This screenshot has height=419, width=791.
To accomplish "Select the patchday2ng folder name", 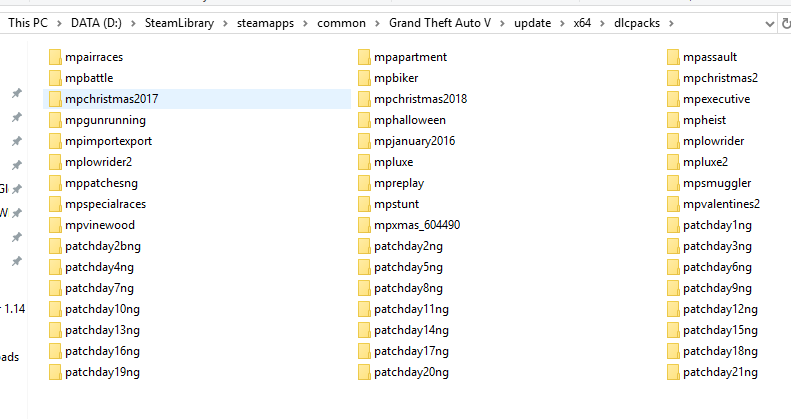I will 408,247.
